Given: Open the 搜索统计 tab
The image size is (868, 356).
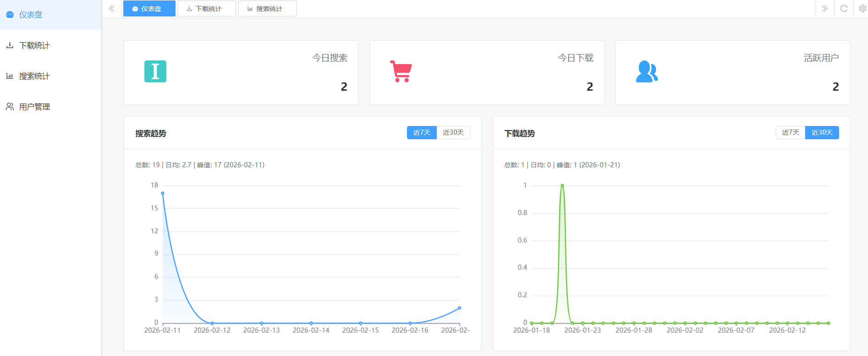Looking at the screenshot, I should (x=267, y=9).
